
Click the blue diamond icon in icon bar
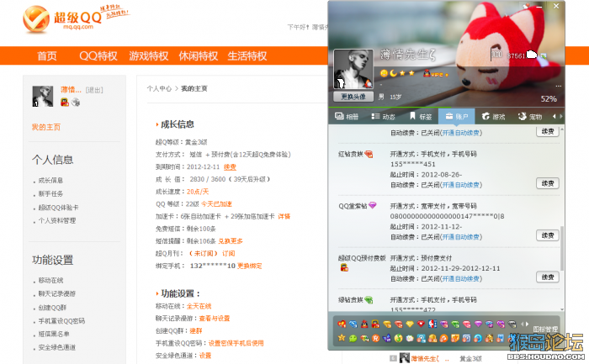point(353,324)
